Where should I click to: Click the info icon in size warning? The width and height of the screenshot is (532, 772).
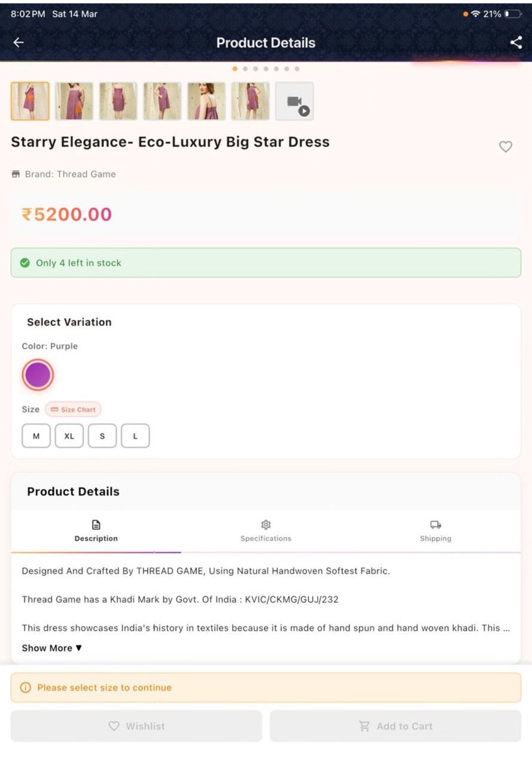[x=25, y=688]
